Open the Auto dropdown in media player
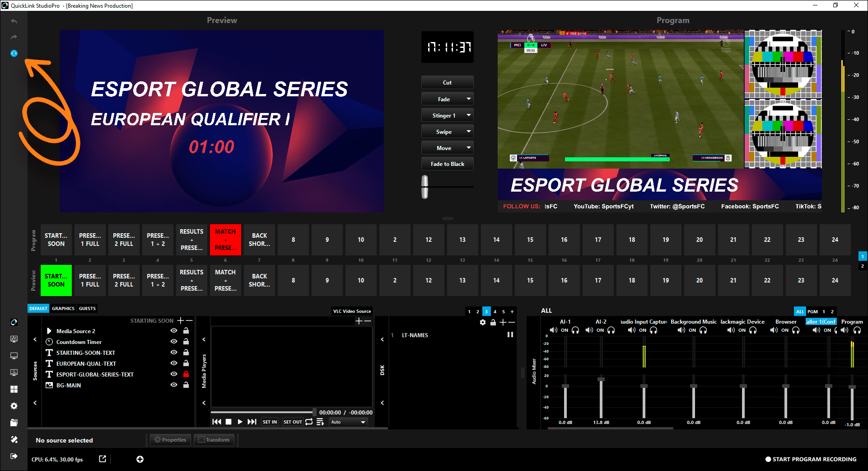This screenshot has width=868, height=471. [x=348, y=422]
